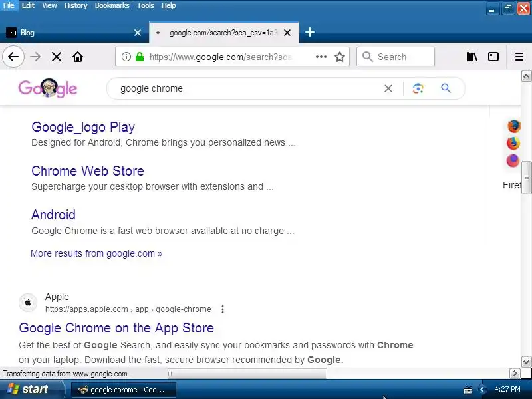Click the vertical scrollbar down arrow
The image size is (532, 399).
pos(526,362)
